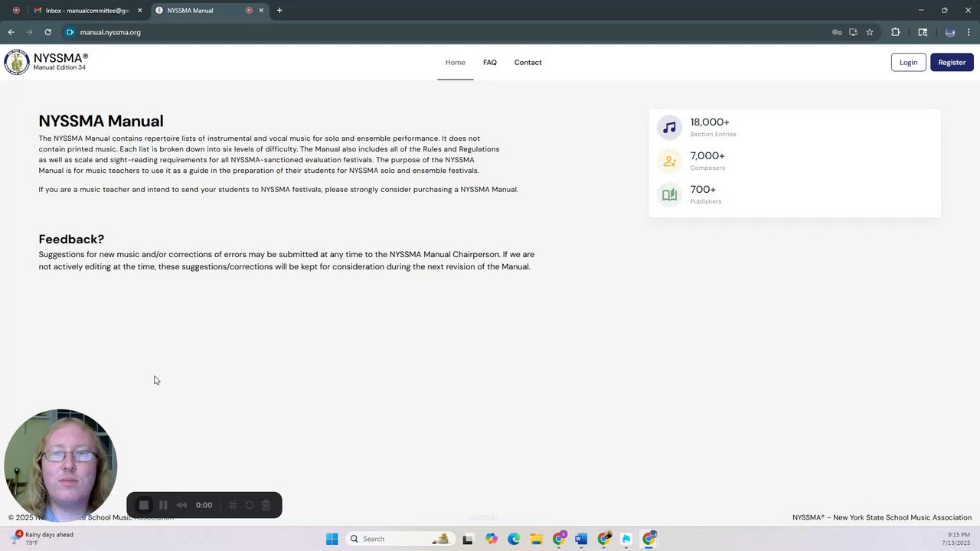Click the NYSSMA New York State School Music Association footer
This screenshot has height=551, width=980.
pyautogui.click(x=882, y=517)
